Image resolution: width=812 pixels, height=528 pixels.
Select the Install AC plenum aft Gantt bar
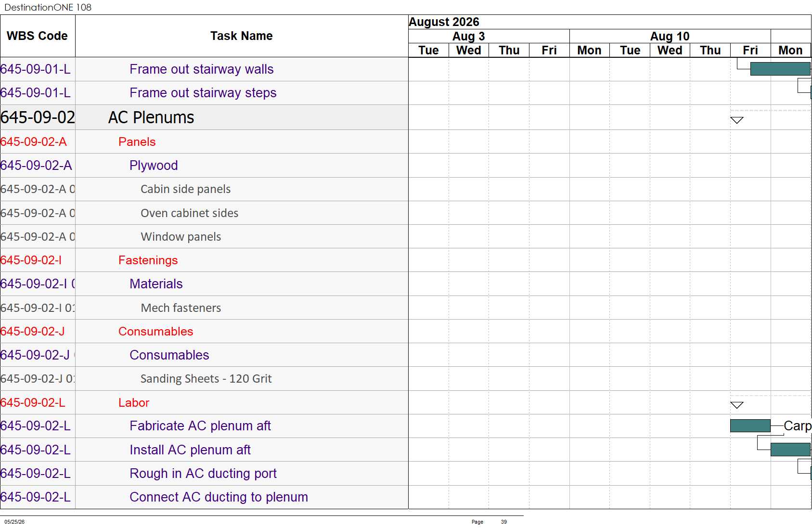pyautogui.click(x=790, y=450)
